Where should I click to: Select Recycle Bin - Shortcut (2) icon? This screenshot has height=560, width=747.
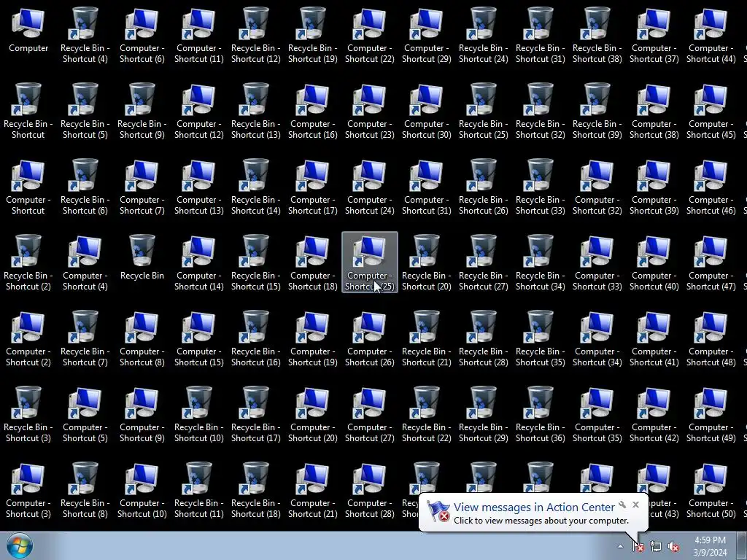[28, 262]
